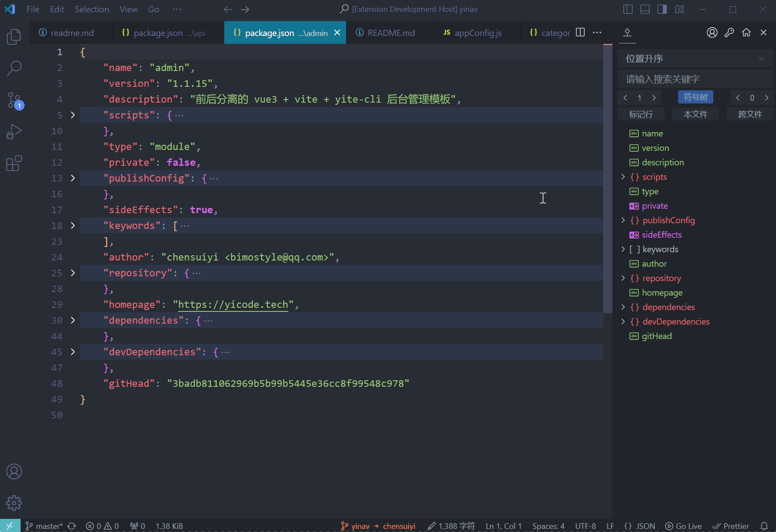Screen dimensions: 776x532
Task: Open the Extensions view icon
Action: pos(14,164)
